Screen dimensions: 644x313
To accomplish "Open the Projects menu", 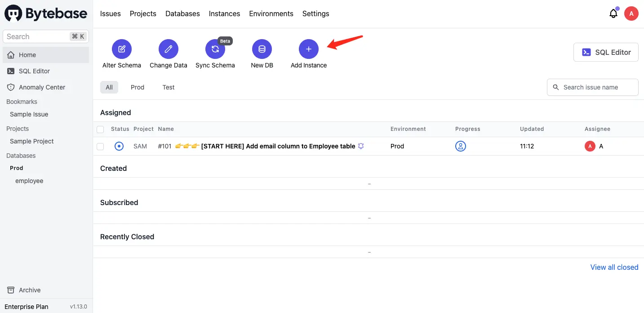I will pyautogui.click(x=143, y=13).
